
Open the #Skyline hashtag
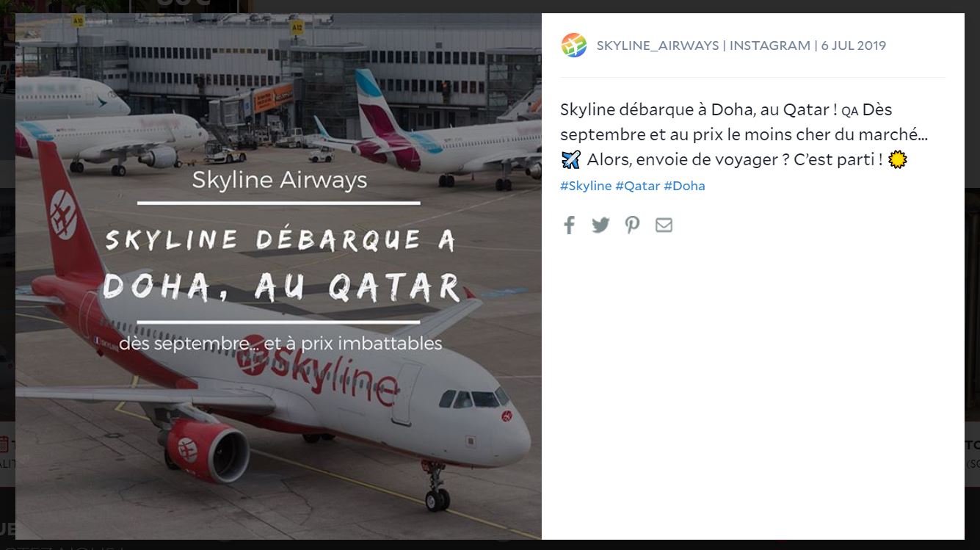pyautogui.click(x=586, y=186)
